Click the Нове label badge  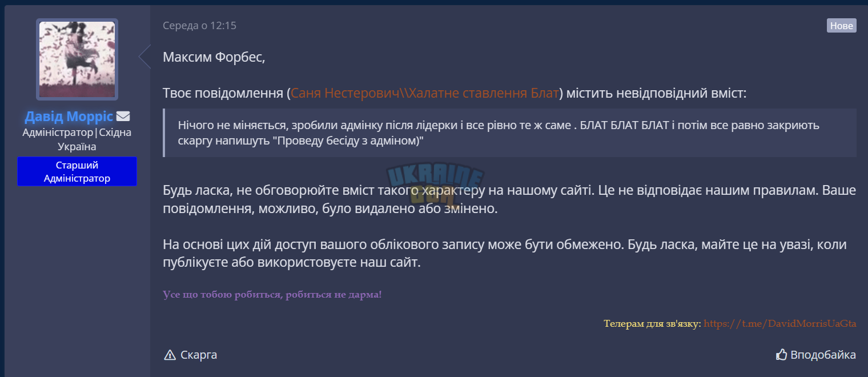tap(841, 26)
